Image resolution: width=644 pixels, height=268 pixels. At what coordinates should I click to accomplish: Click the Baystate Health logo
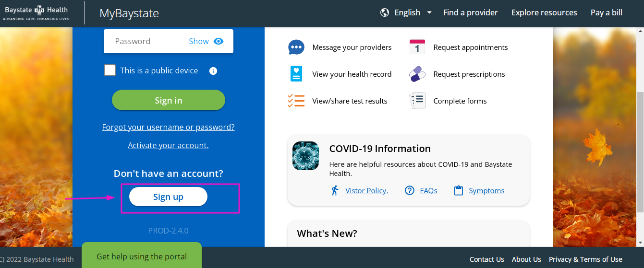[x=36, y=12]
